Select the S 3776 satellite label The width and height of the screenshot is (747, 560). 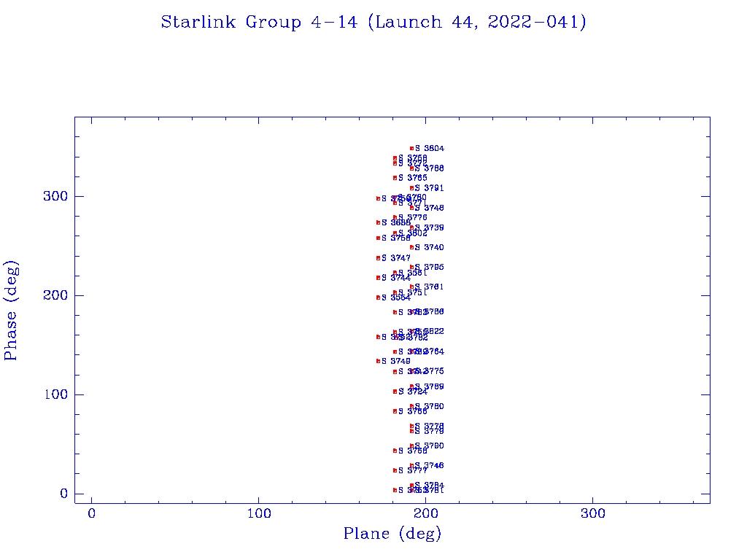413,217
